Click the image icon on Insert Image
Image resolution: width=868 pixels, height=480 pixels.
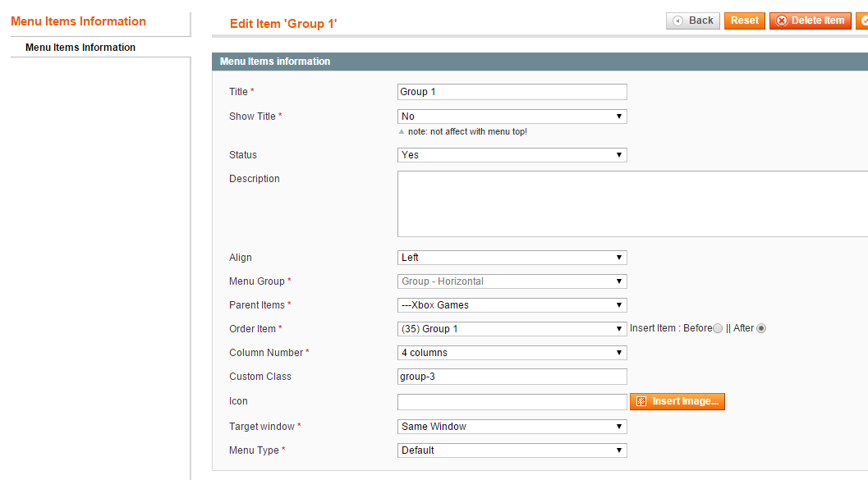(x=641, y=401)
